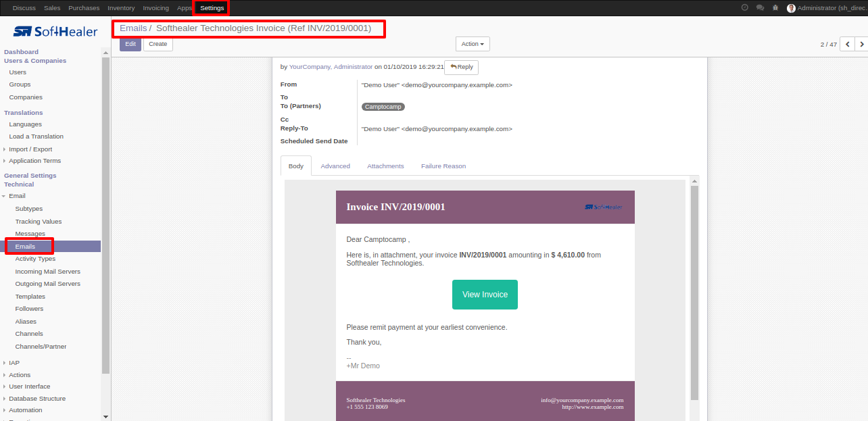The height and width of the screenshot is (421, 868).
Task: Select Subtypes in sidebar
Action: coord(29,209)
